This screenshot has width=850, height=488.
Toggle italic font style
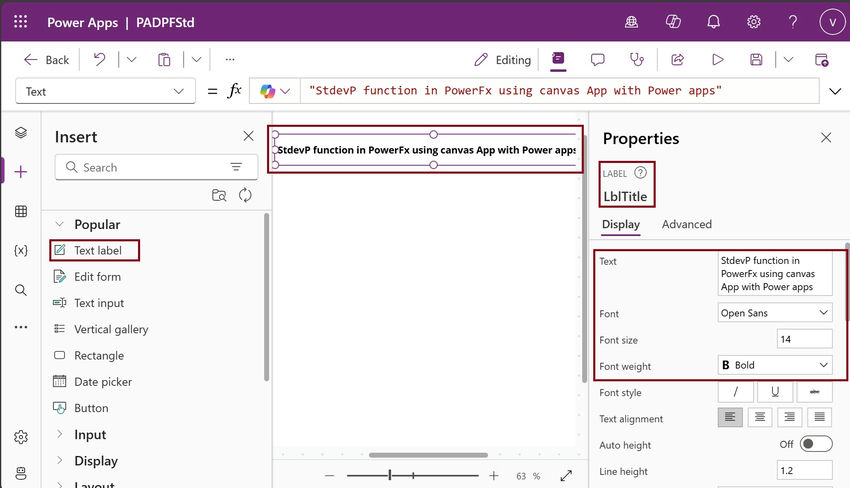pos(736,391)
